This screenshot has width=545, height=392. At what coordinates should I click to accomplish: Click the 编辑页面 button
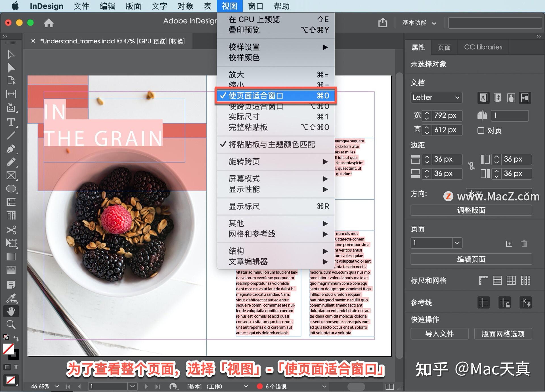click(x=471, y=259)
